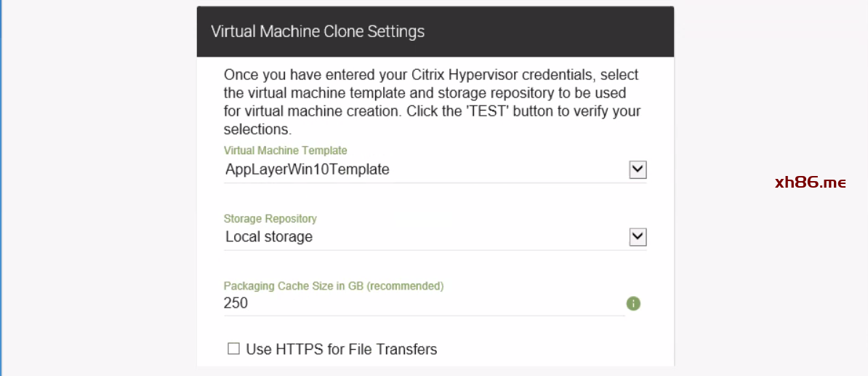Click the Packaging Cache Size in GB label

294,286
